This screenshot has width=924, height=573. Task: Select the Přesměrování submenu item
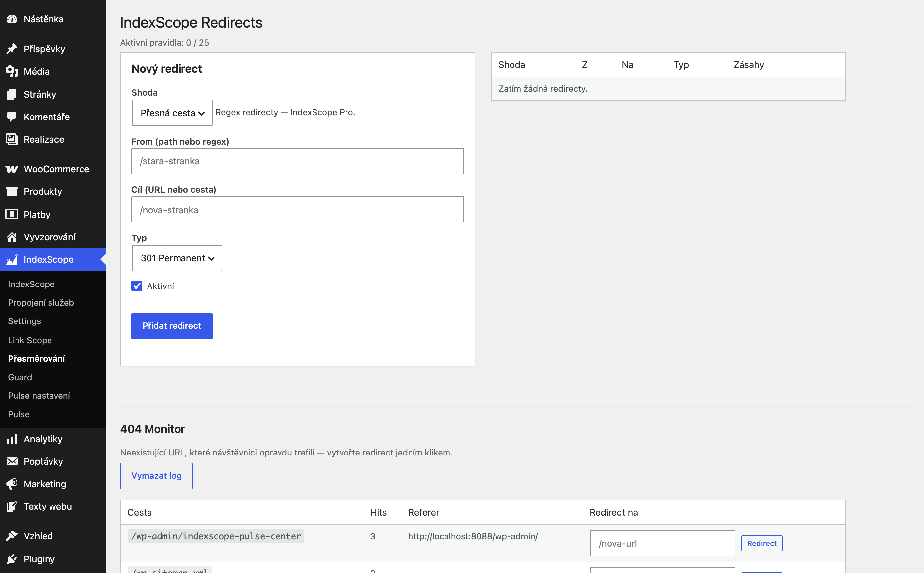(36, 358)
